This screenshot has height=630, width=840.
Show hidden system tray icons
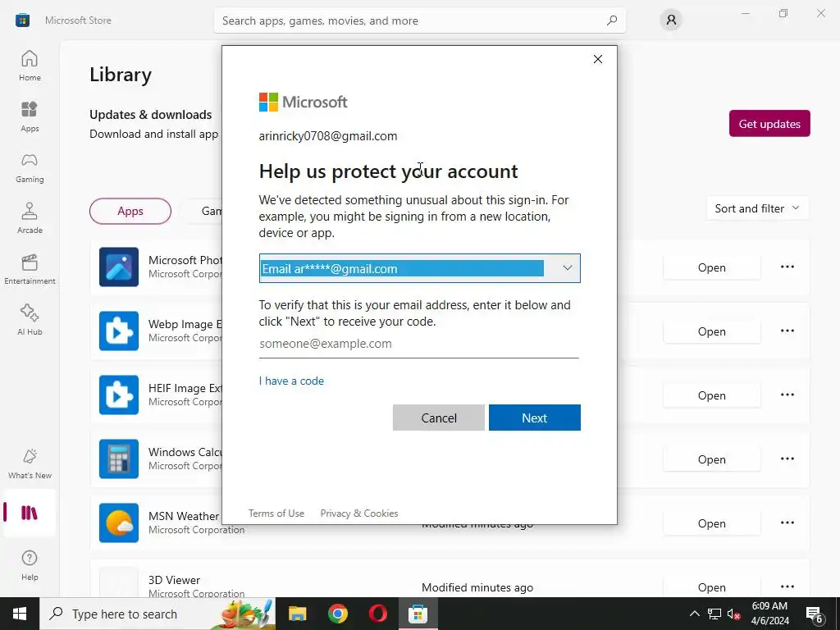[x=694, y=614]
